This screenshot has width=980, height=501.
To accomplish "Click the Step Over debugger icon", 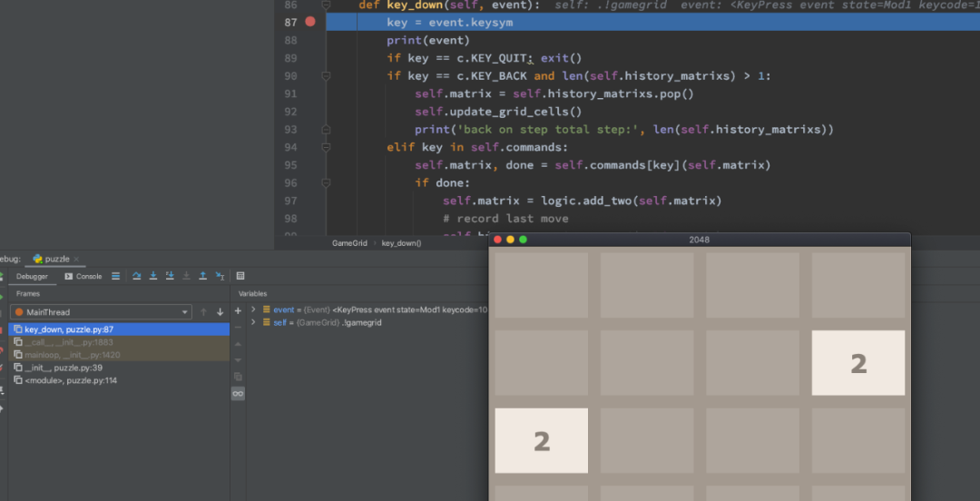I will tap(136, 276).
